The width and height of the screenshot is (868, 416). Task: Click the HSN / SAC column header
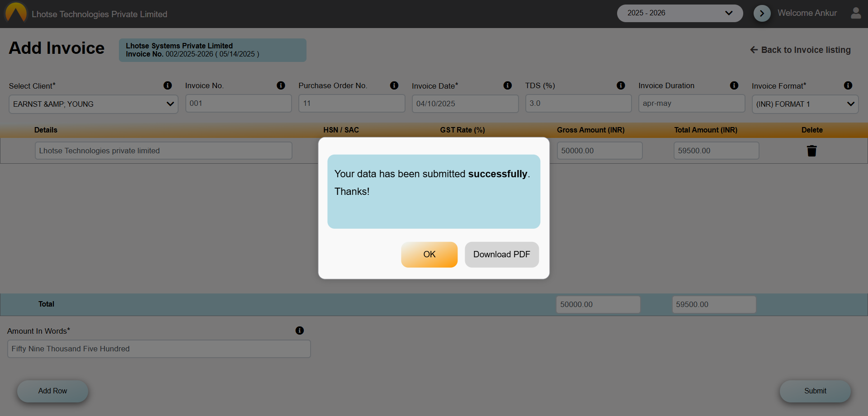pos(341,130)
